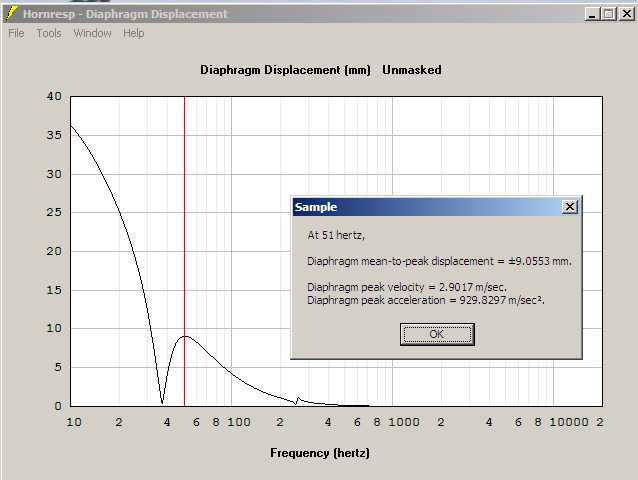Screen dimensions: 638x480
Task: Click the 'Frequency (hertz)' axis label
Action: tap(320, 453)
